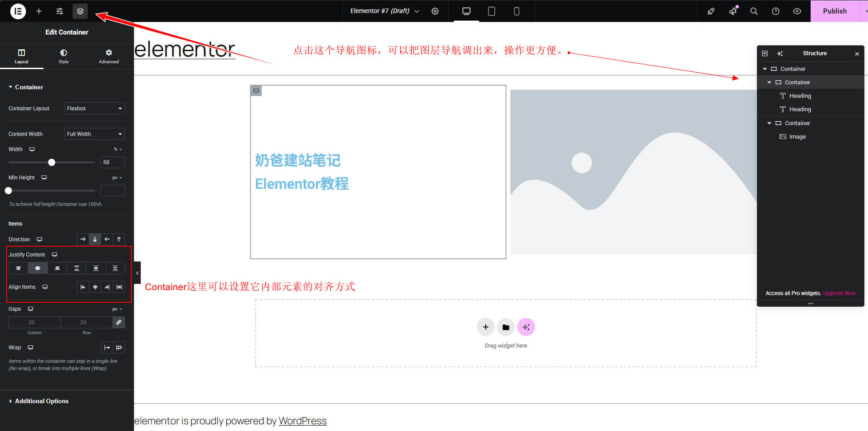Image resolution: width=868 pixels, height=431 pixels.
Task: Open the Structure layers icon in top bar
Action: click(x=80, y=11)
